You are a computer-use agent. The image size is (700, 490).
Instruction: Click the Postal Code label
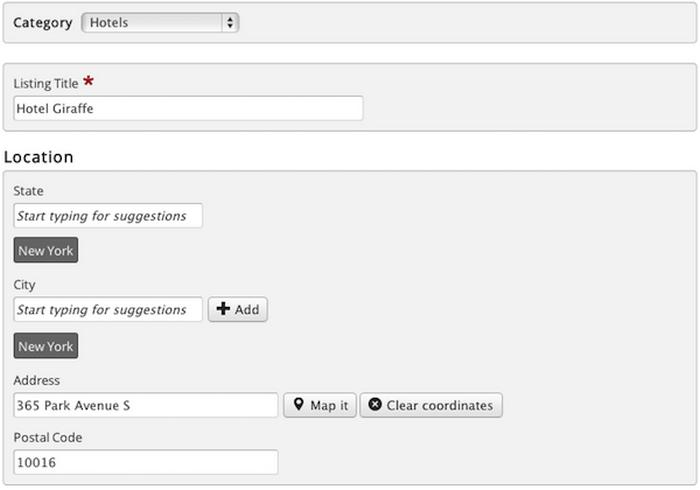click(x=48, y=438)
